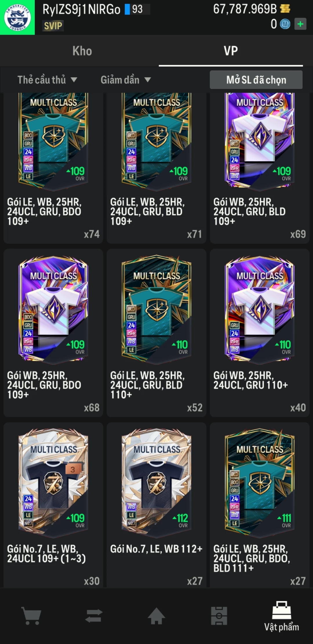Switch to the Kho tab
313x644 pixels.
[82, 51]
